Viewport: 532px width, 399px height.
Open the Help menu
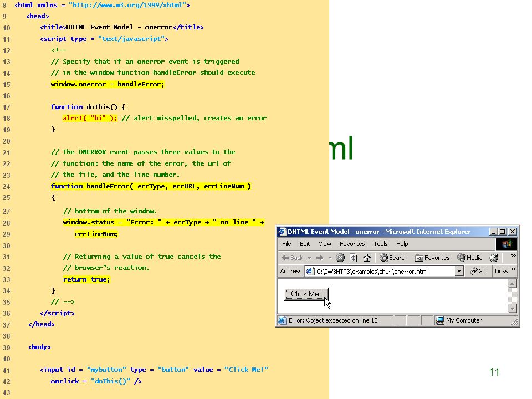coord(402,244)
